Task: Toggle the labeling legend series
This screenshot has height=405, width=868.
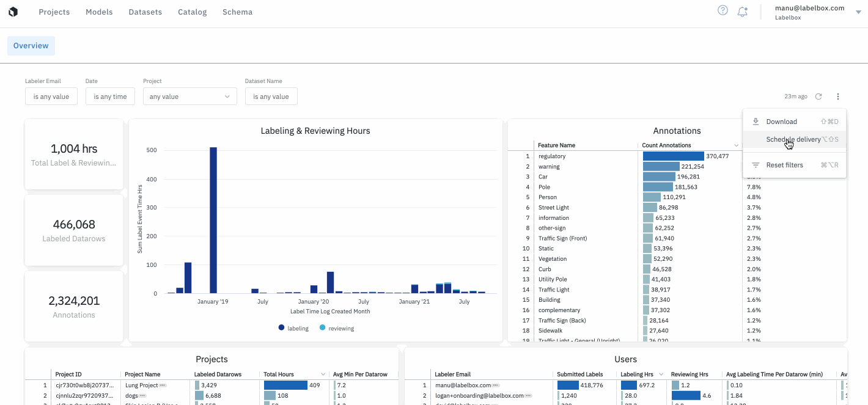Action: click(x=294, y=328)
